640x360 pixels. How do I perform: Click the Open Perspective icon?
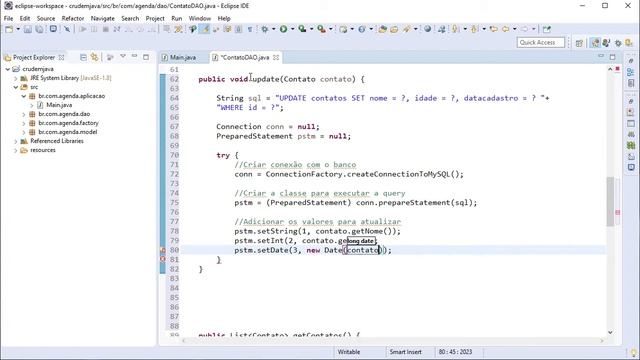point(579,42)
